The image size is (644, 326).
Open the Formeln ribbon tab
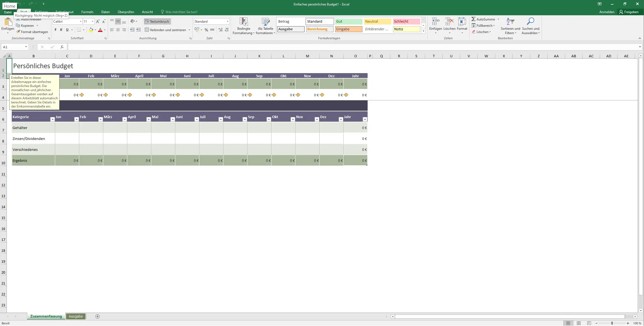point(87,12)
